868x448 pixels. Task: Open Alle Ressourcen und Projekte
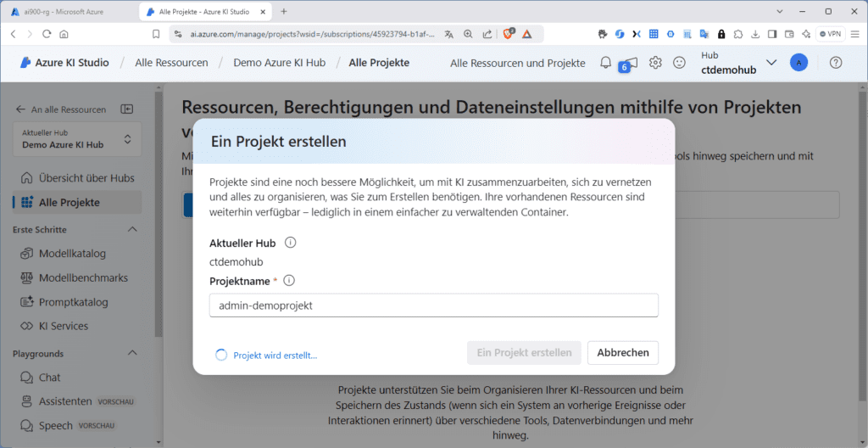click(x=518, y=63)
